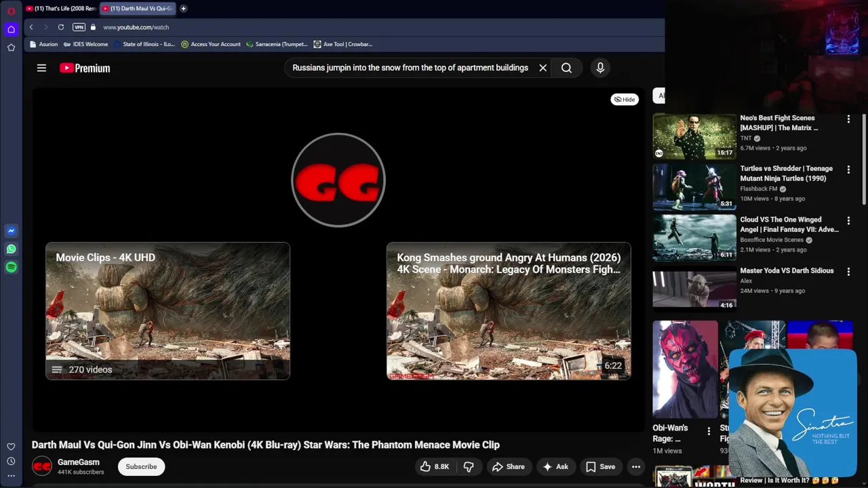The height and width of the screenshot is (488, 868).
Task: Play Cloud VS The One Winged Angel thumbnail
Action: 694,238
